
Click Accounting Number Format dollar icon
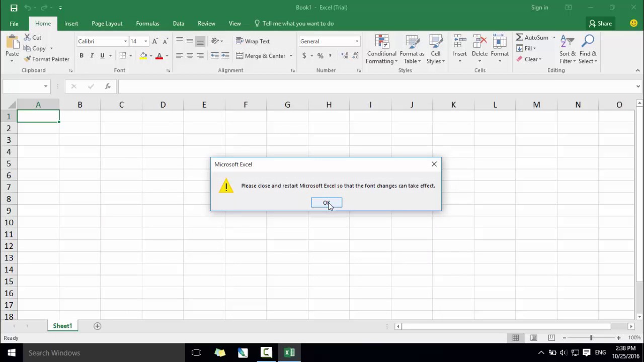click(x=304, y=56)
